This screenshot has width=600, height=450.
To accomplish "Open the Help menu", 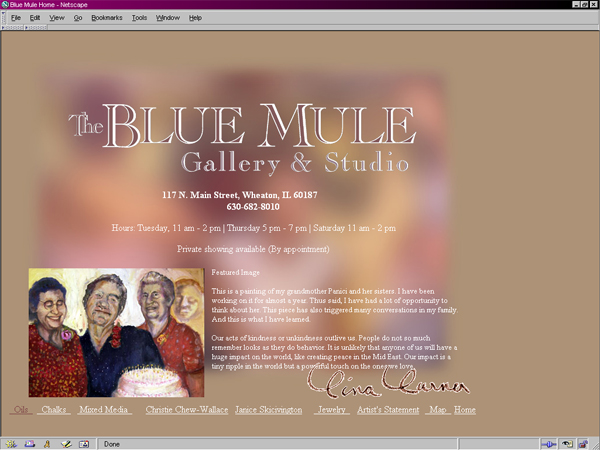I will click(x=195, y=18).
